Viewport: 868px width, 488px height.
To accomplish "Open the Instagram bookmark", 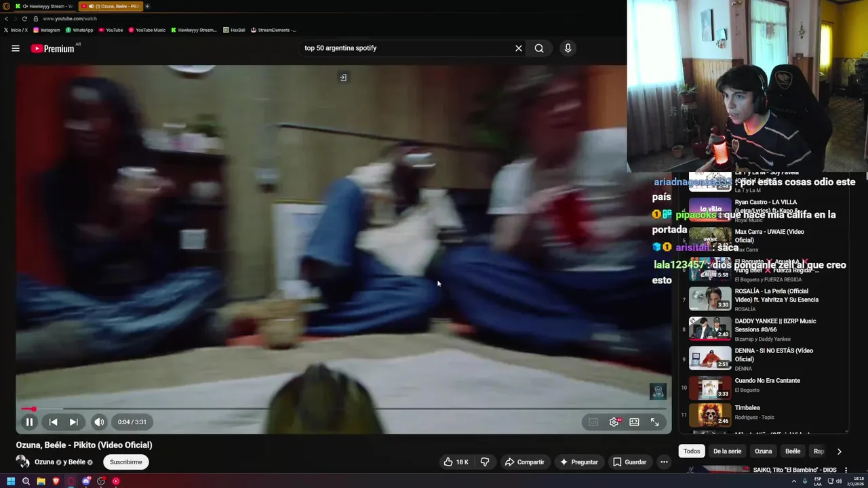I will point(47,30).
